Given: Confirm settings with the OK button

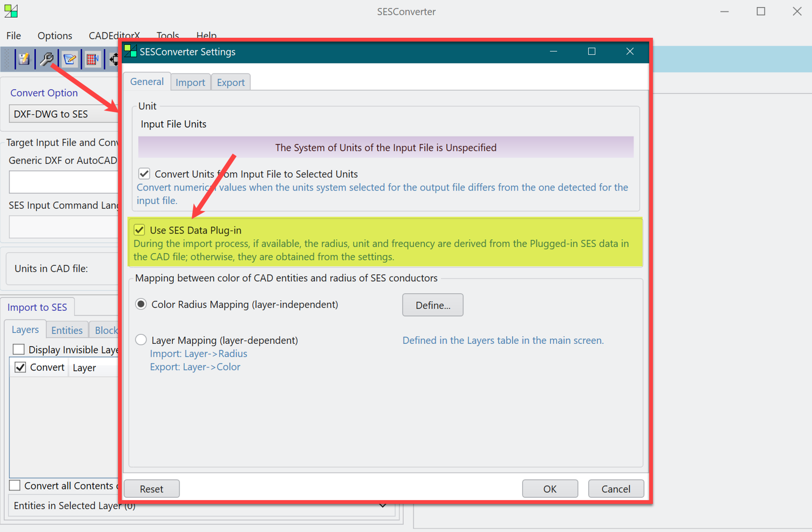Looking at the screenshot, I should 550,489.
